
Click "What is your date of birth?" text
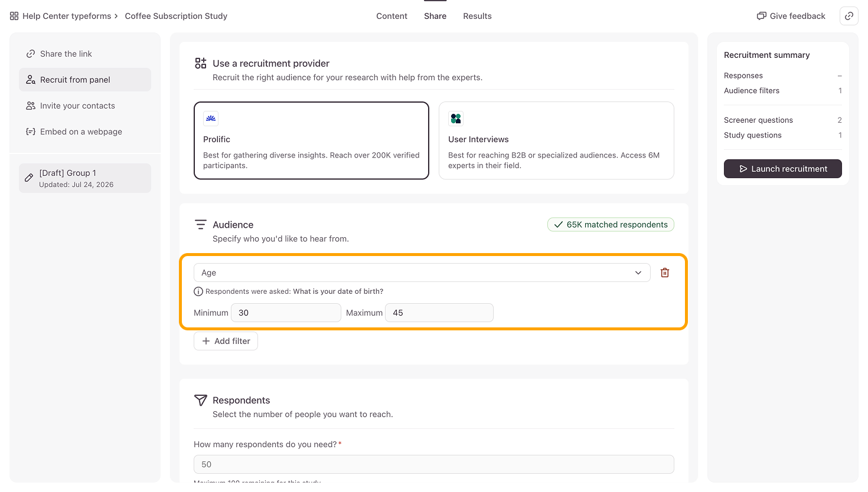pyautogui.click(x=338, y=291)
